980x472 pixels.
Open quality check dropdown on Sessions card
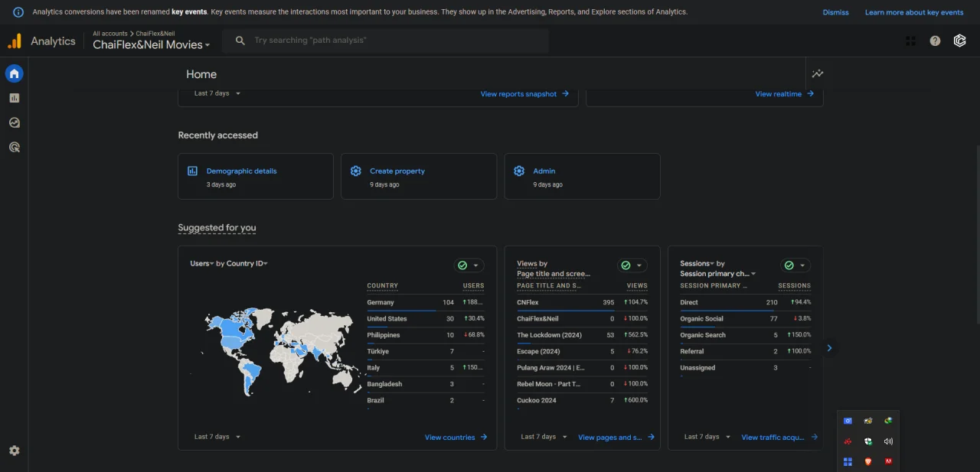795,265
